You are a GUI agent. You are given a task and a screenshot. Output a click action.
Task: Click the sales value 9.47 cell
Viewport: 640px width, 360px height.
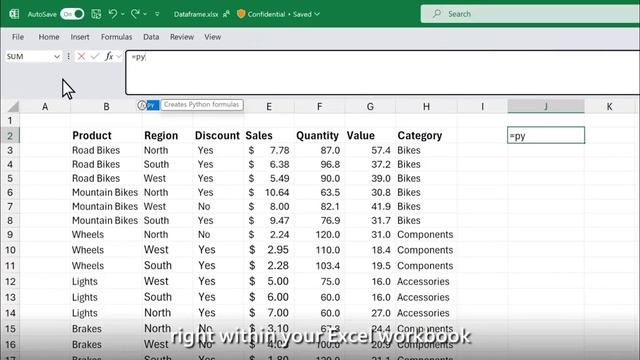[269, 220]
